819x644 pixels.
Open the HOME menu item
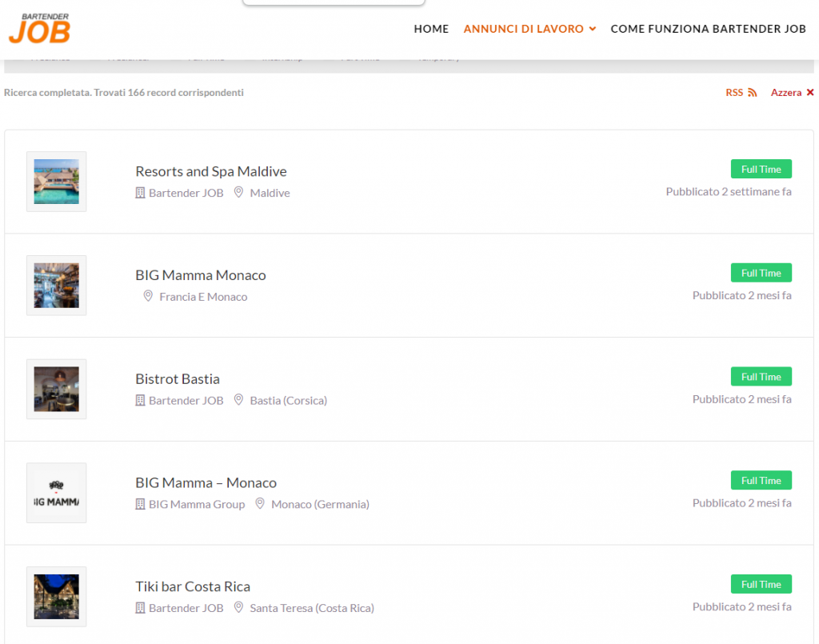click(431, 29)
